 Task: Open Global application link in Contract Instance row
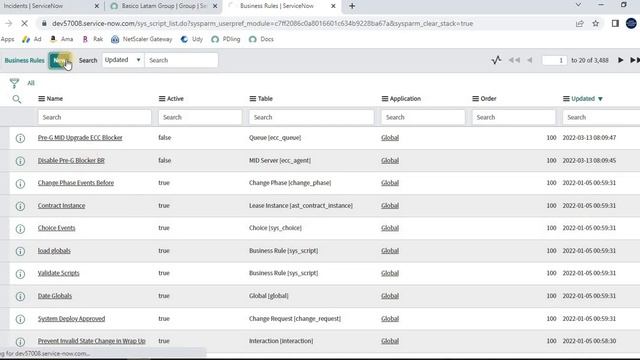coord(390,205)
